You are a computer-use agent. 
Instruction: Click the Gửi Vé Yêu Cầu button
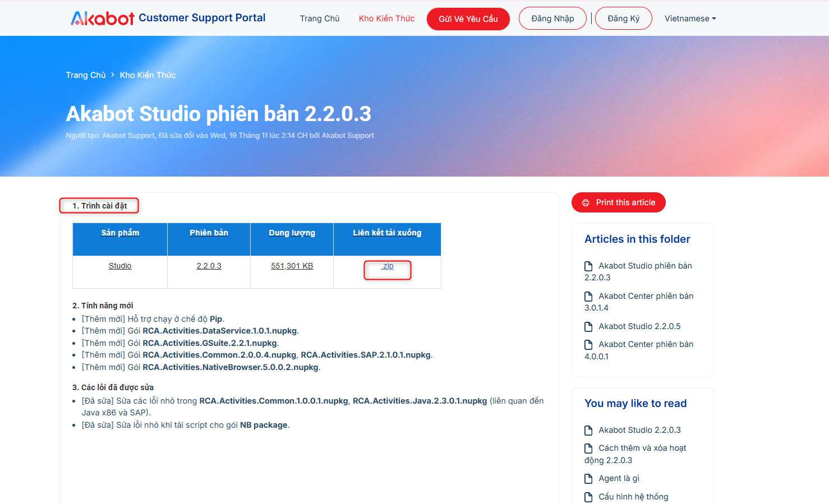pos(468,19)
